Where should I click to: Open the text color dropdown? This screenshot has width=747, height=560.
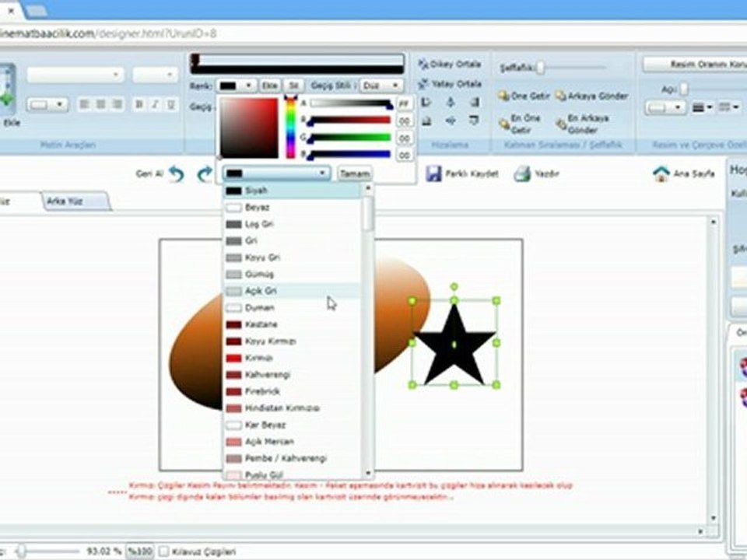pos(47,104)
